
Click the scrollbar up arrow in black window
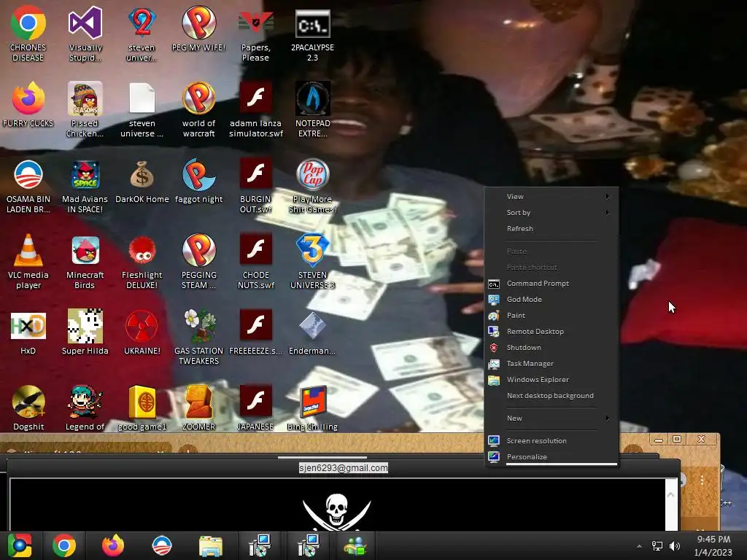click(x=671, y=495)
